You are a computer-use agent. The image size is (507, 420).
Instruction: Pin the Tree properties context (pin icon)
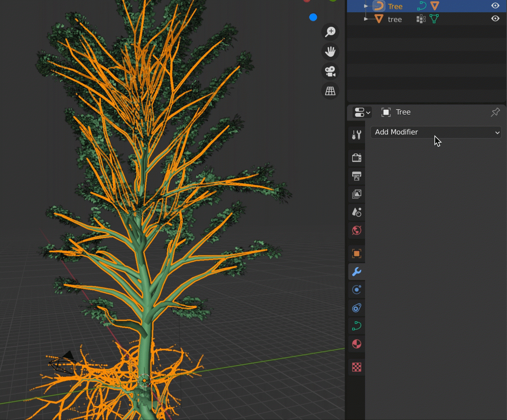[495, 112]
